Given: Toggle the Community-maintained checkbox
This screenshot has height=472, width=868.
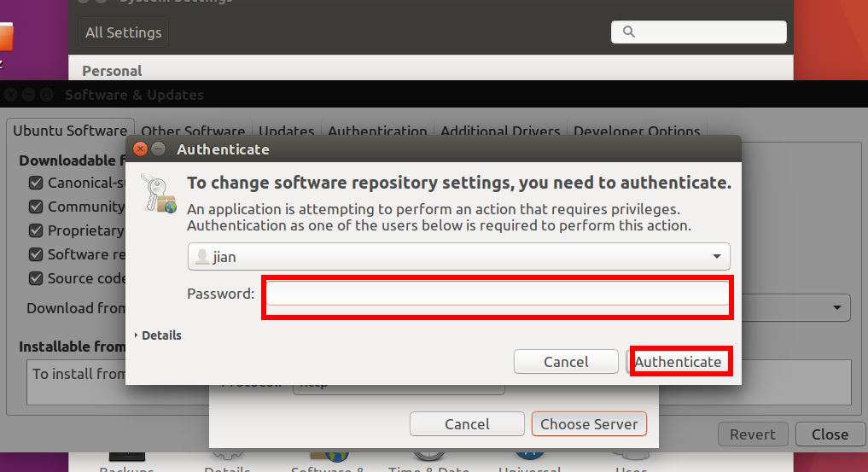Looking at the screenshot, I should 36,207.
